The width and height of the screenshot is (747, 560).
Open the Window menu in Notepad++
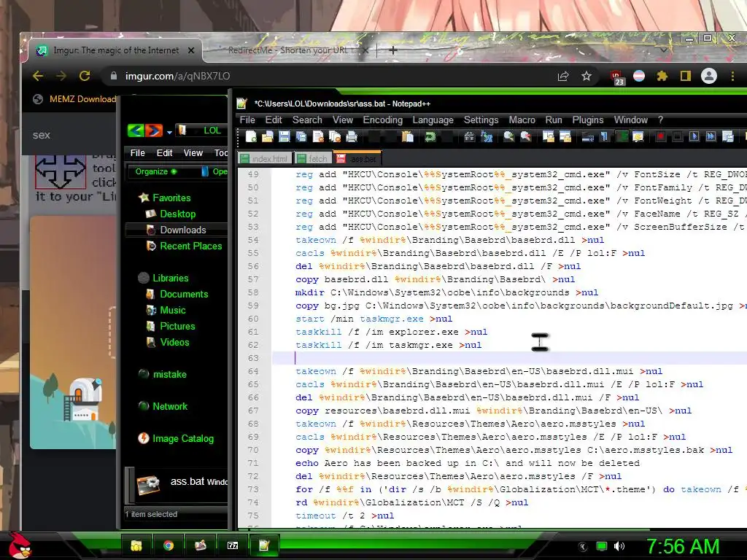click(x=631, y=120)
